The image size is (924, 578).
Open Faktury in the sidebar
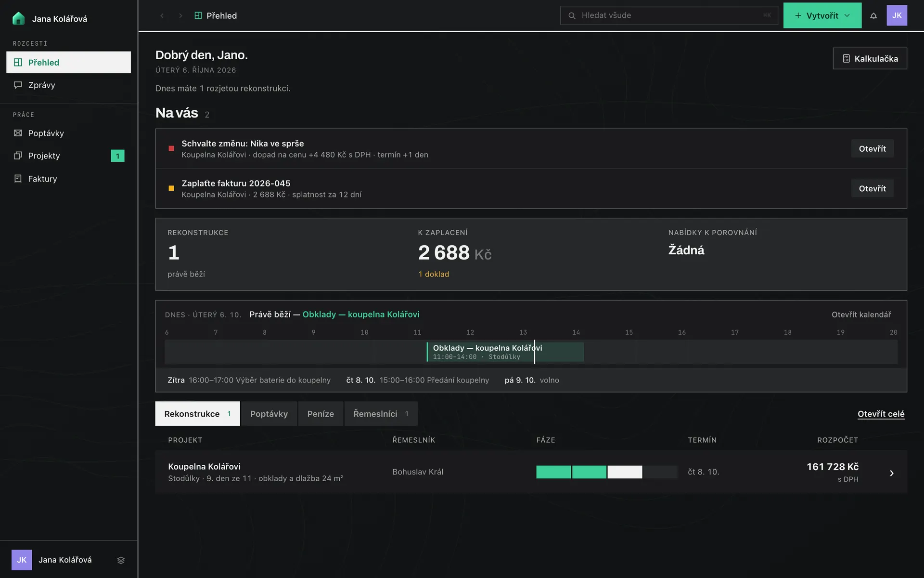click(68, 179)
